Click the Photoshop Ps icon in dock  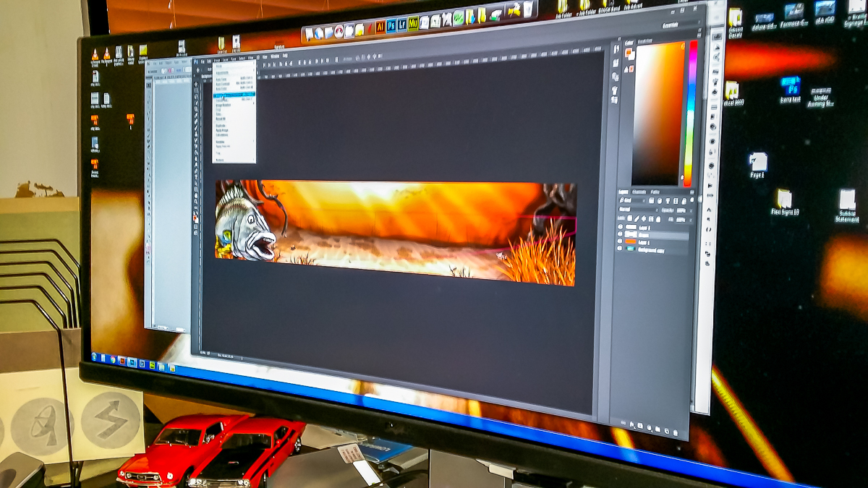click(x=391, y=25)
